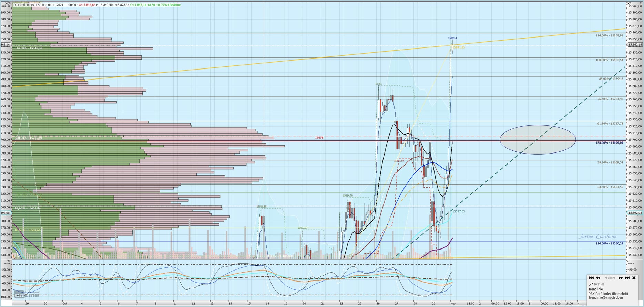Click the 15.592,05 price marker on right axis
The image size is (644, 307).
tap(635, 213)
